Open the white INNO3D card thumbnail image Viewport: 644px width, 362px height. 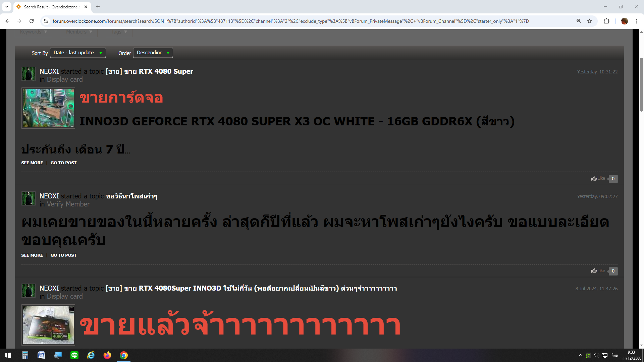coord(48,108)
